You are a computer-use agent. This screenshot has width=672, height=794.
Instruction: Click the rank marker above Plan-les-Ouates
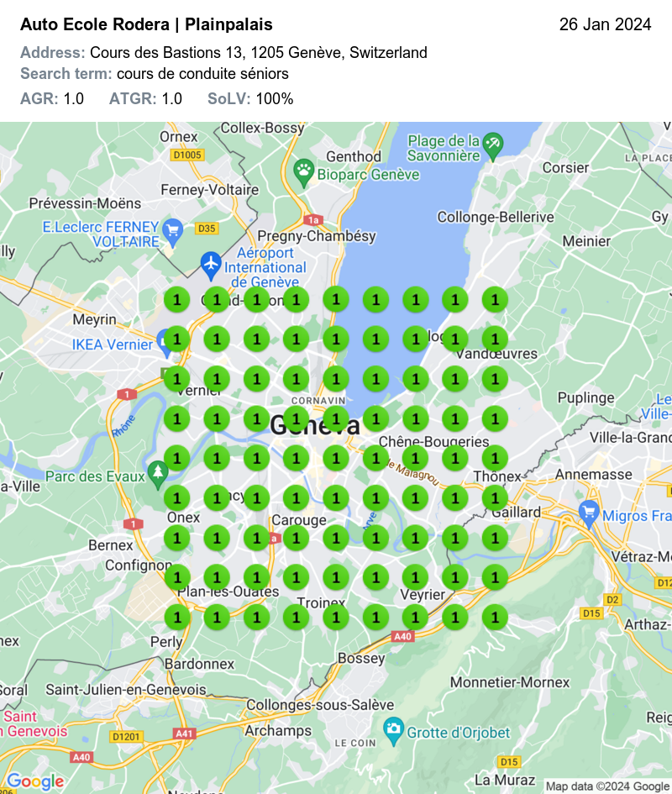217,578
